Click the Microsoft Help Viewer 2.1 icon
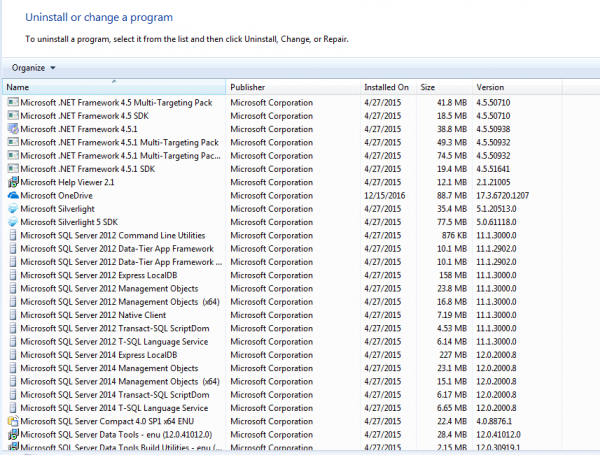 (13, 182)
